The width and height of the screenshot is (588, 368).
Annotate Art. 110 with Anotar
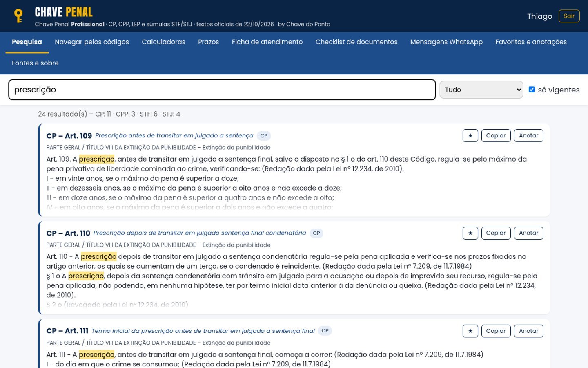(x=528, y=233)
